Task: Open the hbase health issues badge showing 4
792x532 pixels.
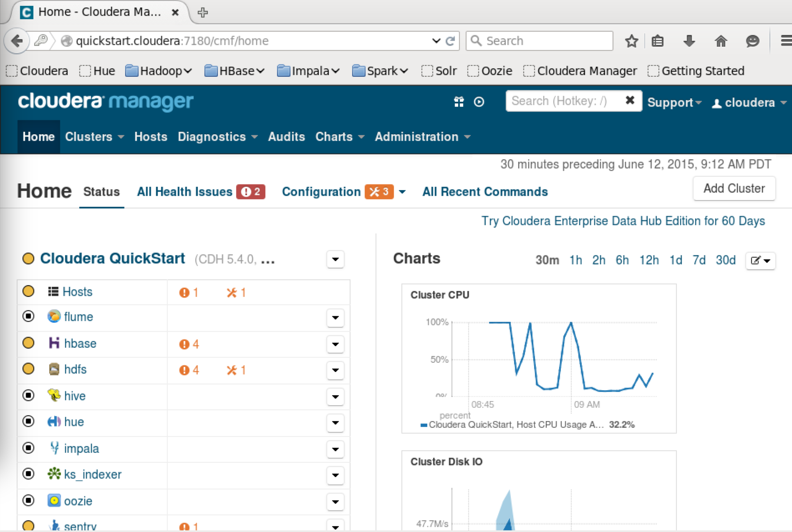Action: 189,344
